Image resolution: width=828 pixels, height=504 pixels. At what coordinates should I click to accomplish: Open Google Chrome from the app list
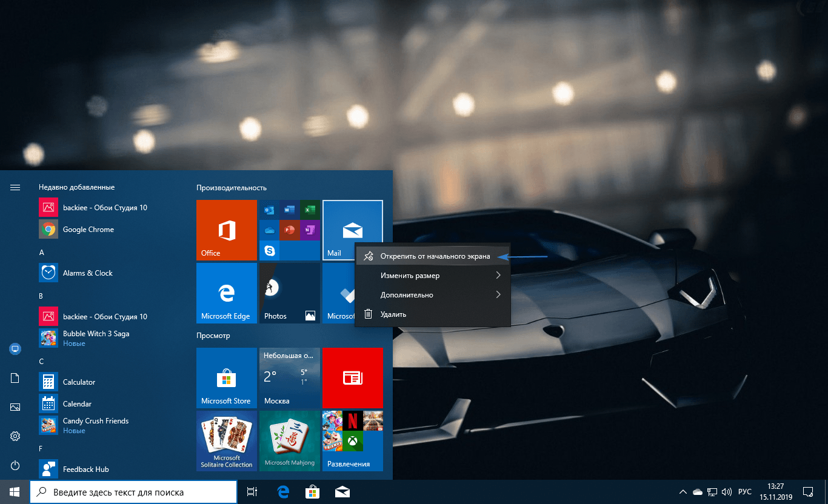[x=88, y=230]
